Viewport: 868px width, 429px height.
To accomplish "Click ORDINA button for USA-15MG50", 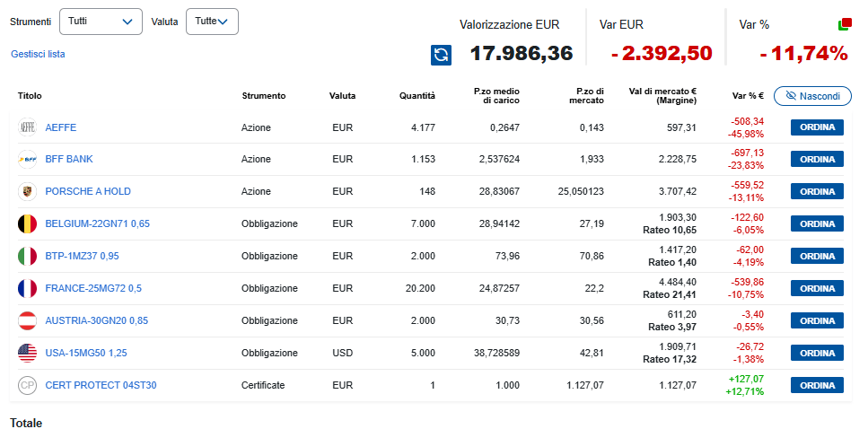I will point(817,353).
